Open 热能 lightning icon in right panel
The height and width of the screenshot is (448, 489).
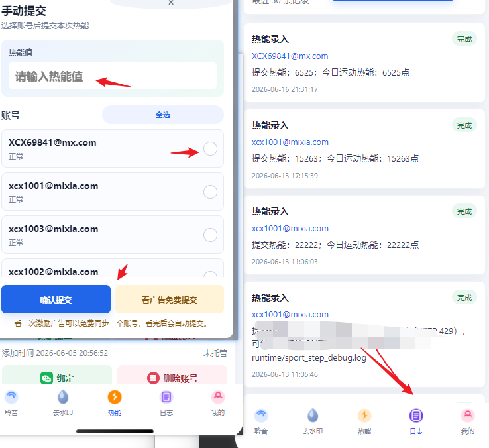click(364, 416)
